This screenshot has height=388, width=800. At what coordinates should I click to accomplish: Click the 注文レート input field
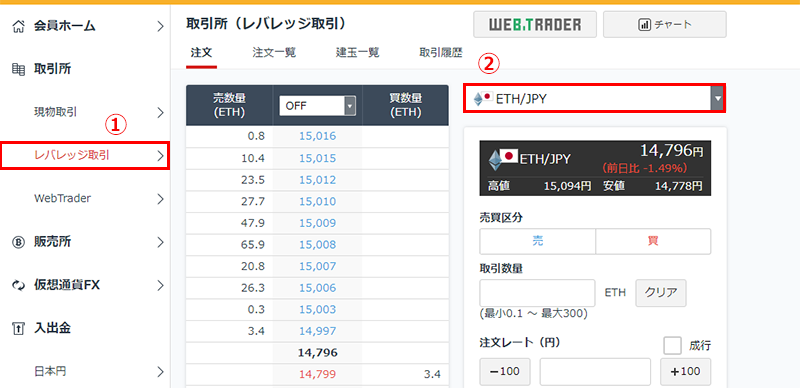click(595, 372)
